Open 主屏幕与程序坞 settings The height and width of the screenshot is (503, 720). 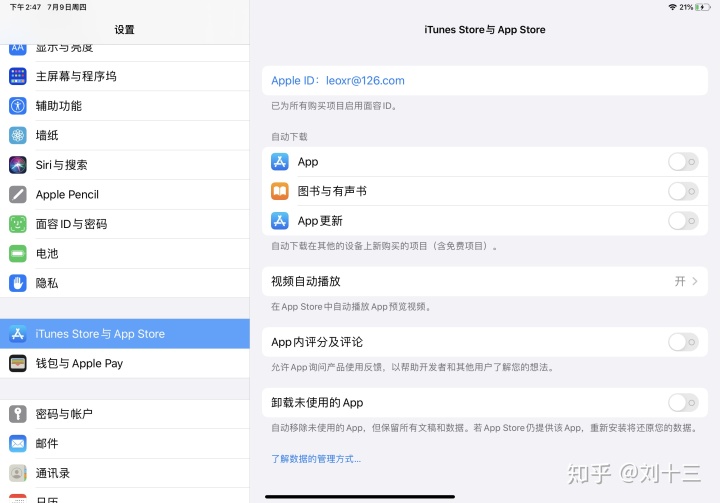pos(125,76)
